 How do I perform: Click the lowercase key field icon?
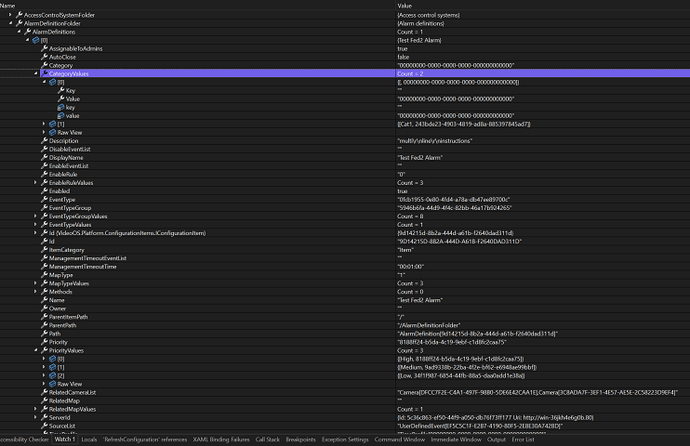[x=61, y=107]
